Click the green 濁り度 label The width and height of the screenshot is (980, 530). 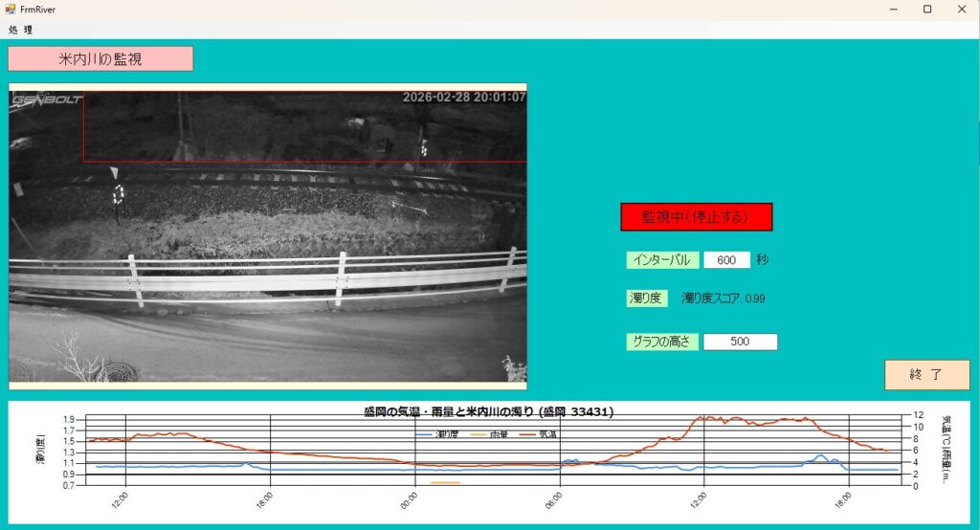[646, 298]
